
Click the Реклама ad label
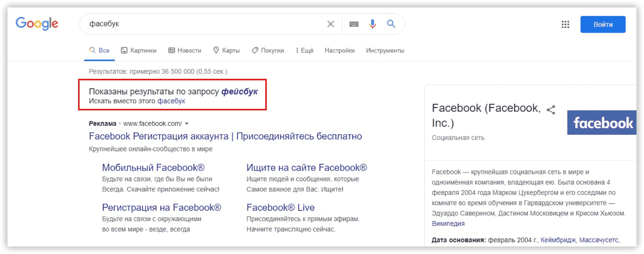tap(103, 124)
